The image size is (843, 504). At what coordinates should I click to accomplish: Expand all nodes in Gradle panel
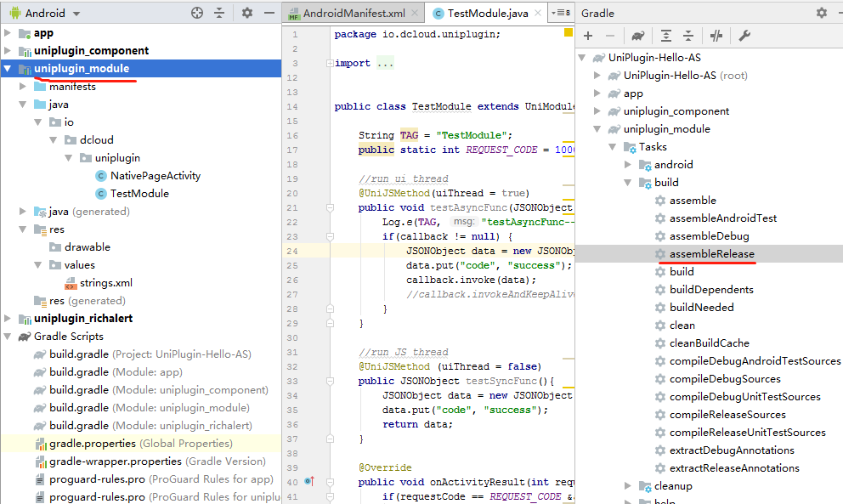coord(665,36)
